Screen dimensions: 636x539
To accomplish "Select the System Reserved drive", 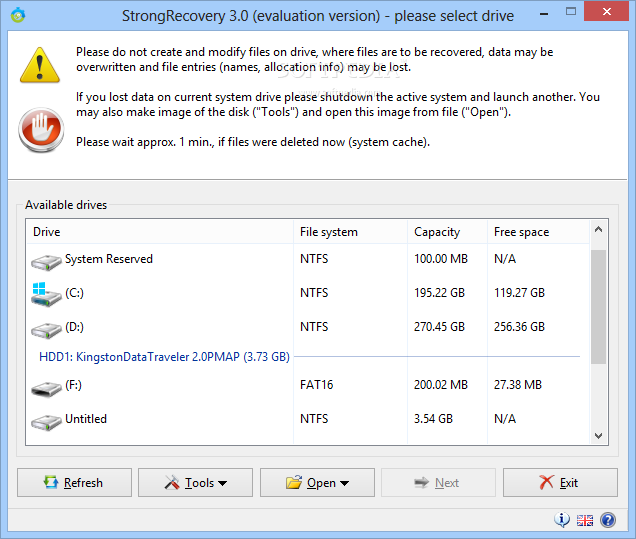I will (x=108, y=259).
